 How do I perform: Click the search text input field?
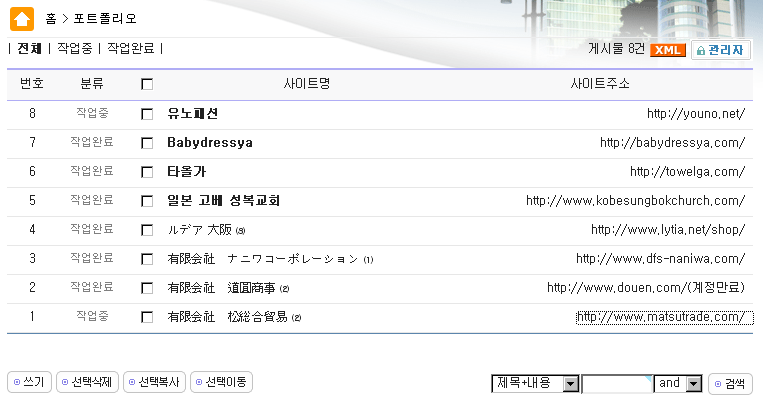[x=617, y=383]
